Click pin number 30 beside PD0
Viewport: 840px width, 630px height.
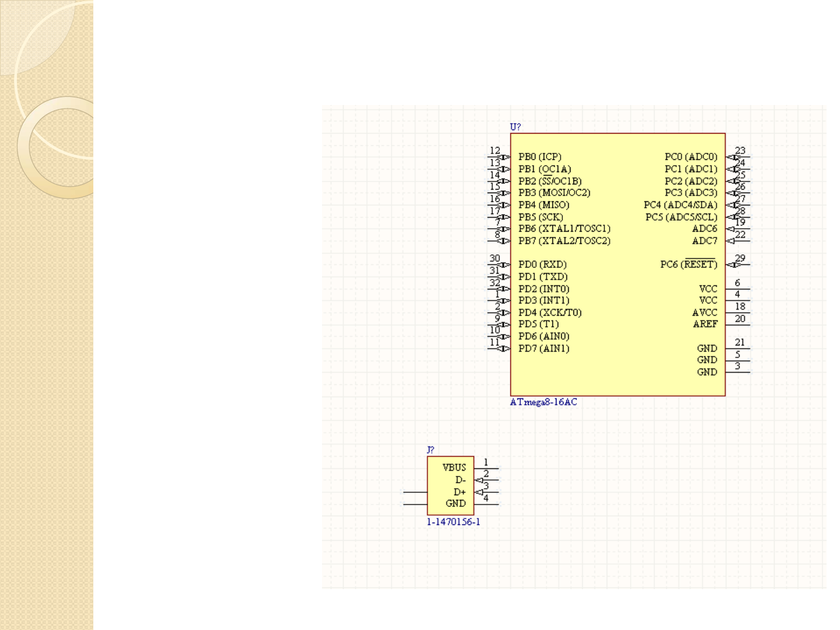pyautogui.click(x=495, y=258)
